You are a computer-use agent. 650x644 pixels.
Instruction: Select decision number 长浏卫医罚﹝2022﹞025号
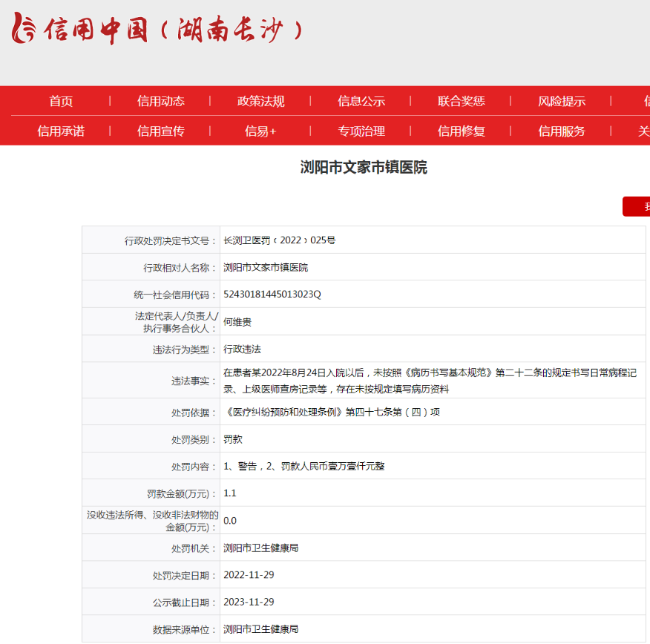pos(280,240)
